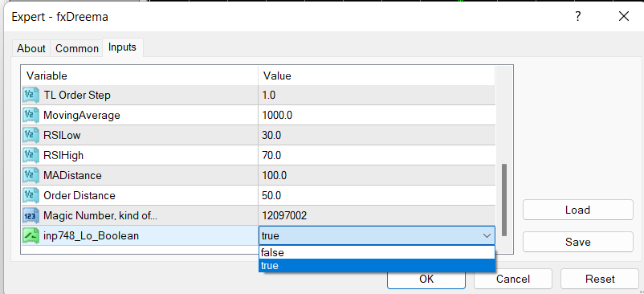Click the MADistance variable icon
The width and height of the screenshot is (644, 294).
click(x=31, y=175)
